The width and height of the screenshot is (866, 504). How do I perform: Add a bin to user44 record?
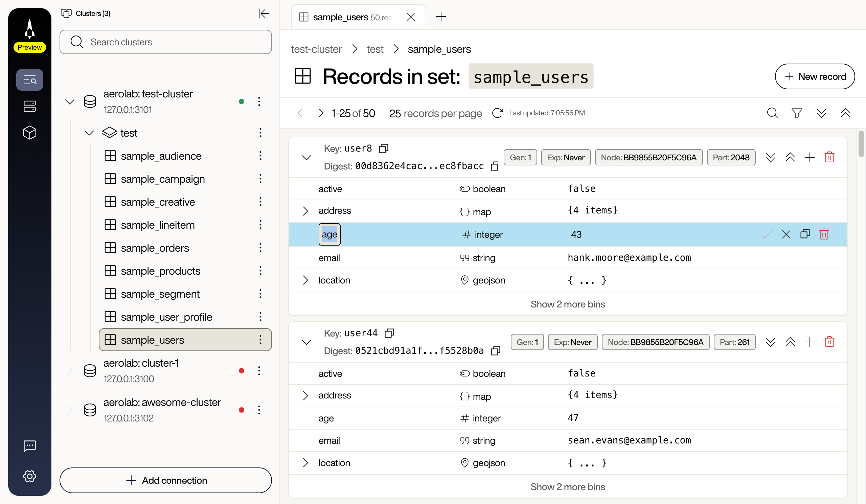(810, 342)
